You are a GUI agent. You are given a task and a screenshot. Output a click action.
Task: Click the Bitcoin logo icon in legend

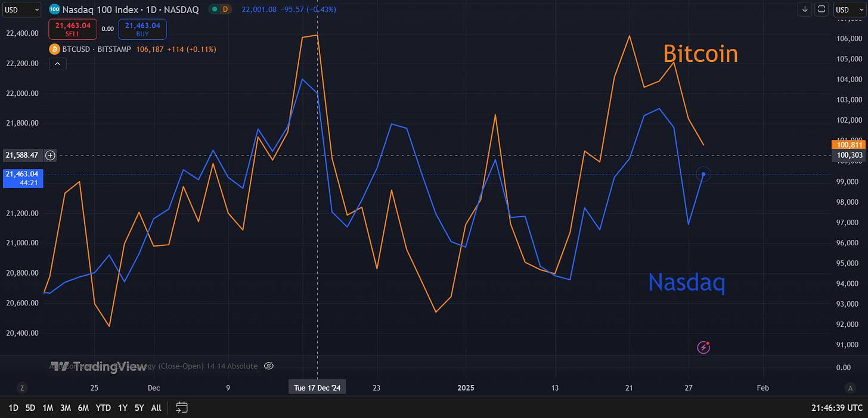coord(55,49)
